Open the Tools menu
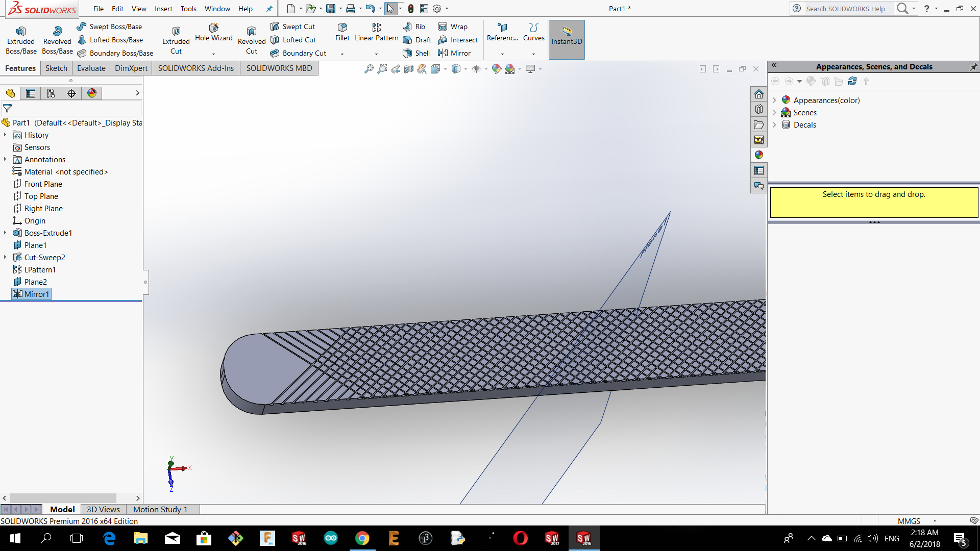The image size is (980, 551). 188,9
